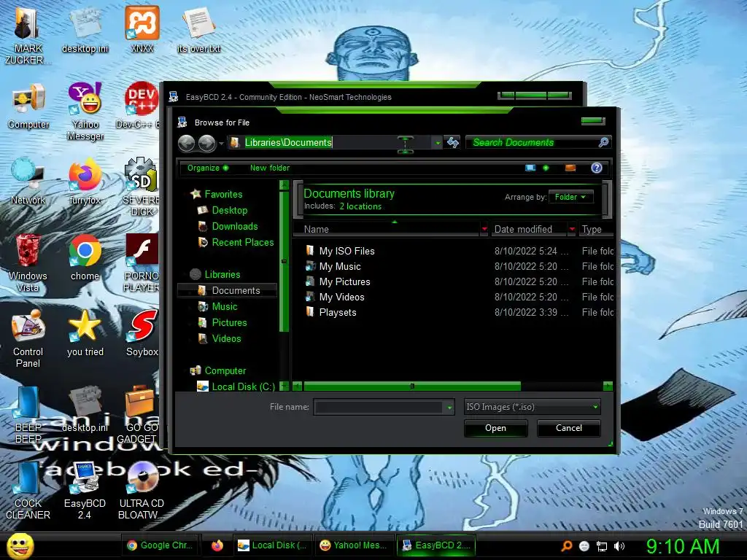747x560 pixels.
Task: Open the ISO Images file type dropdown
Action: tap(532, 407)
